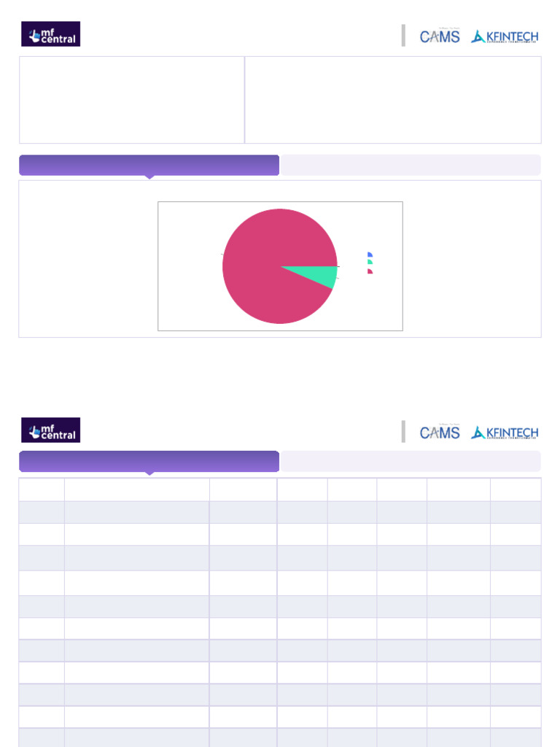560x747 pixels.
Task: Select the light inactive tab above the pie chart
Action: 411,165
